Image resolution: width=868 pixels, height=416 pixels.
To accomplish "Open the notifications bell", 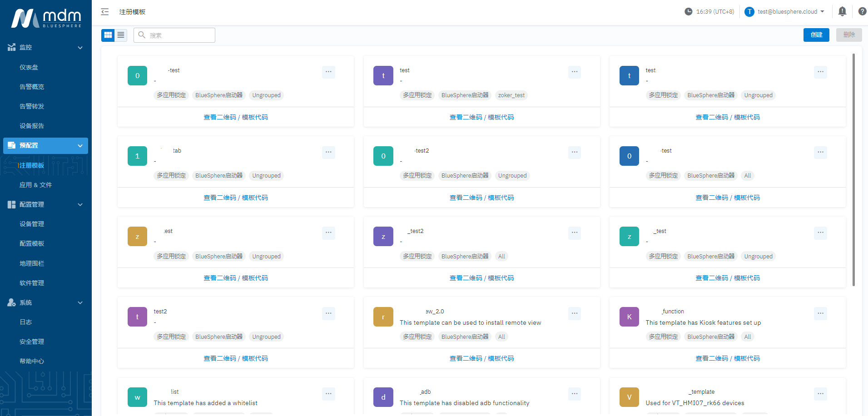I will click(x=842, y=11).
